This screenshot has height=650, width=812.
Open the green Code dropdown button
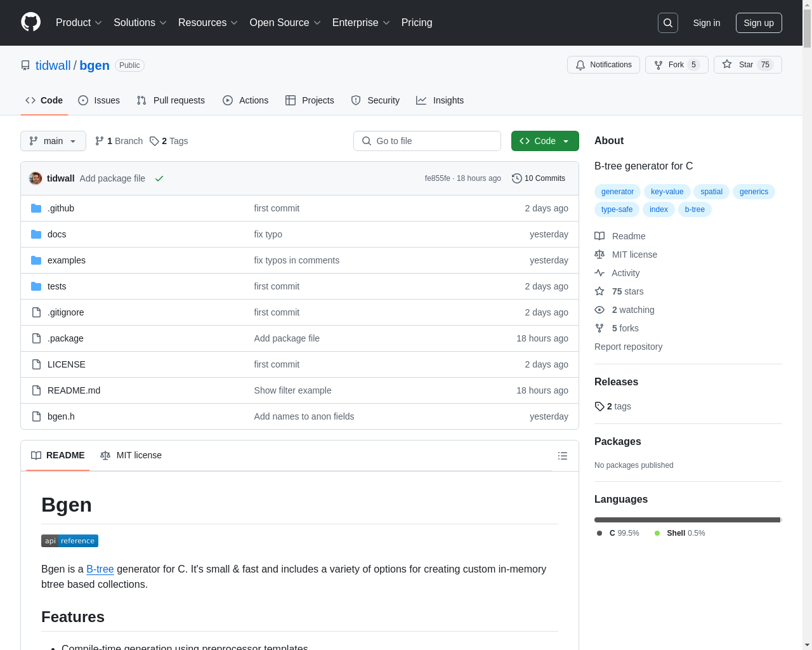[x=545, y=141]
